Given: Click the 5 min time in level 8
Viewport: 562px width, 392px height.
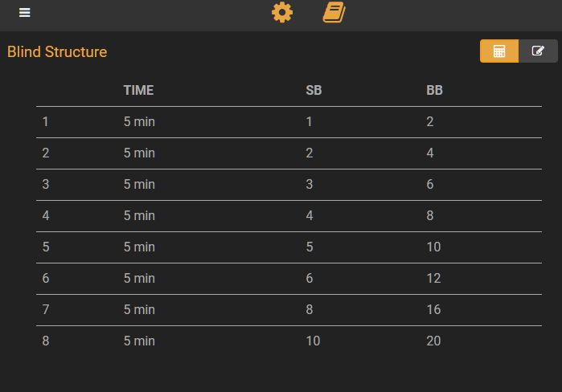Looking at the screenshot, I should coord(139,341).
